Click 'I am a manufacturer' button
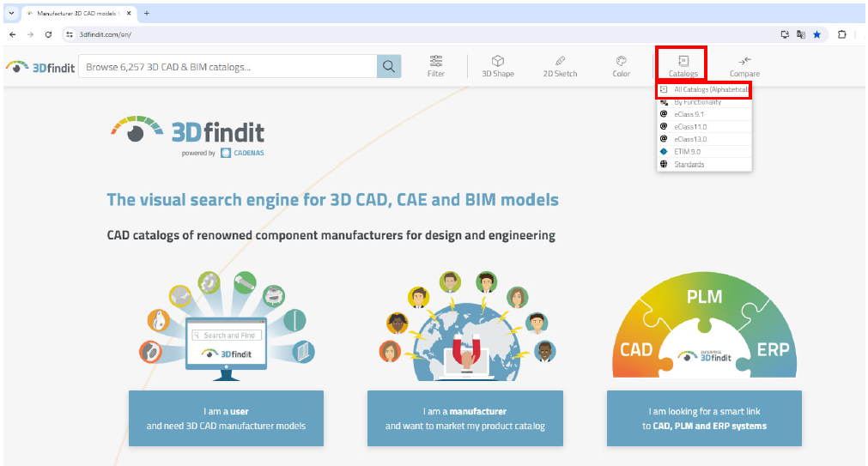868x466 pixels. [x=465, y=419]
